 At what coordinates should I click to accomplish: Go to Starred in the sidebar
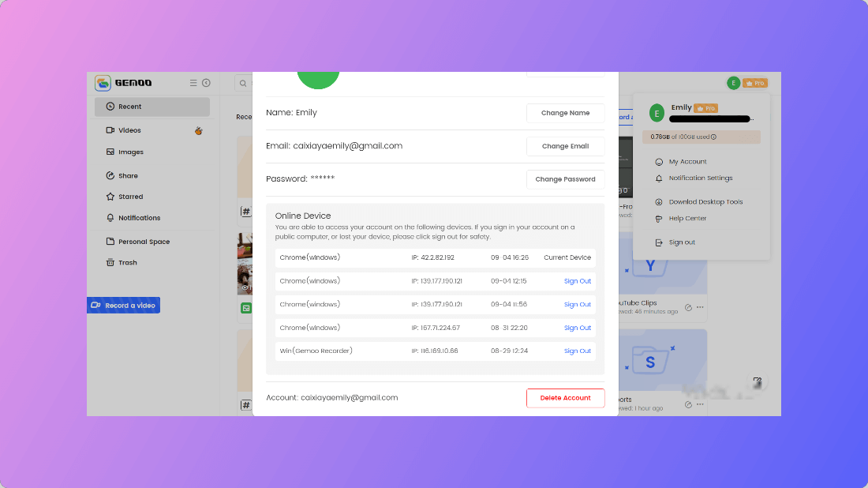[x=130, y=197]
